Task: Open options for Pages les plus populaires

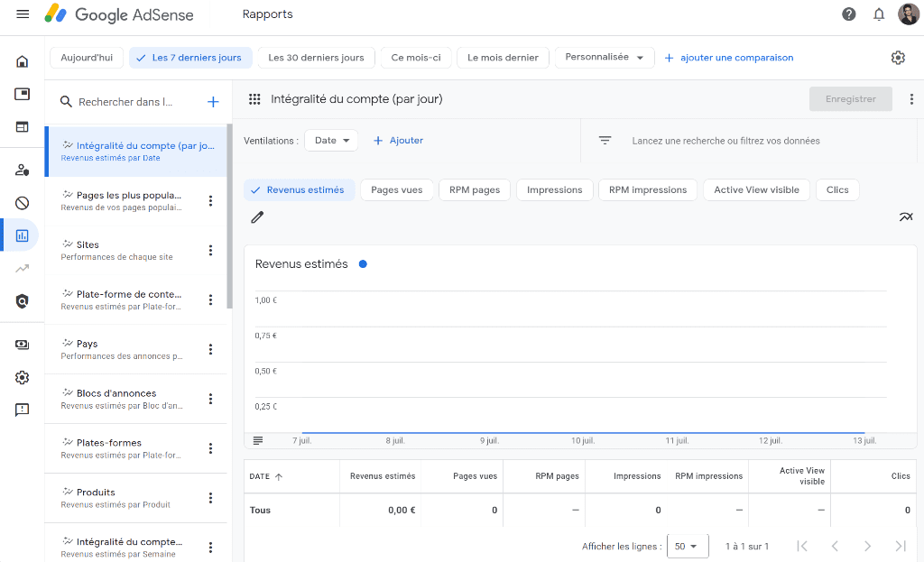Action: 210,201
